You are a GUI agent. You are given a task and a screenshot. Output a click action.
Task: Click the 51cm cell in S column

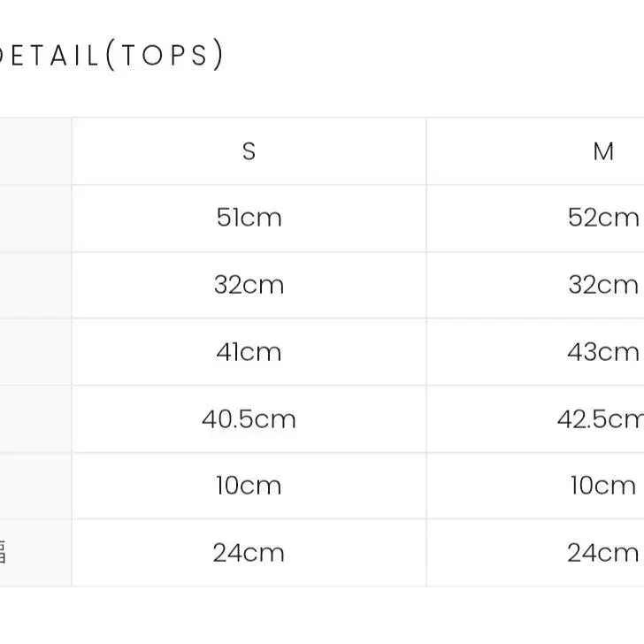pyautogui.click(x=249, y=218)
